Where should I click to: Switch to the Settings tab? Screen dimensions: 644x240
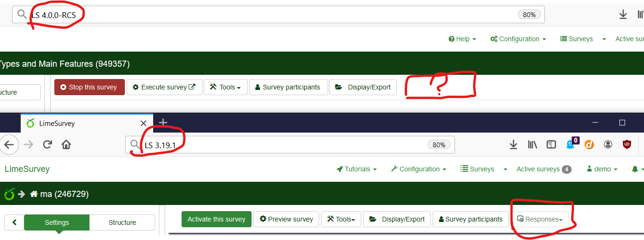(x=57, y=222)
